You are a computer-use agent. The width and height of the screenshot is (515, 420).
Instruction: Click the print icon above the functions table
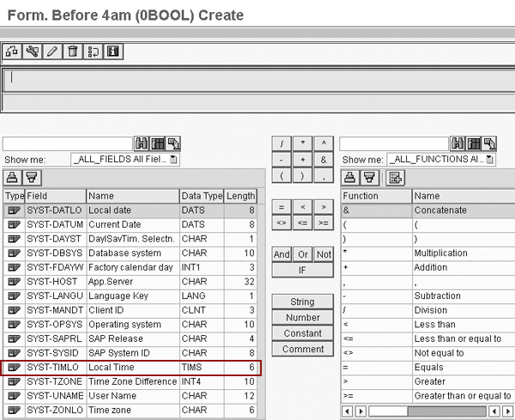click(x=350, y=178)
